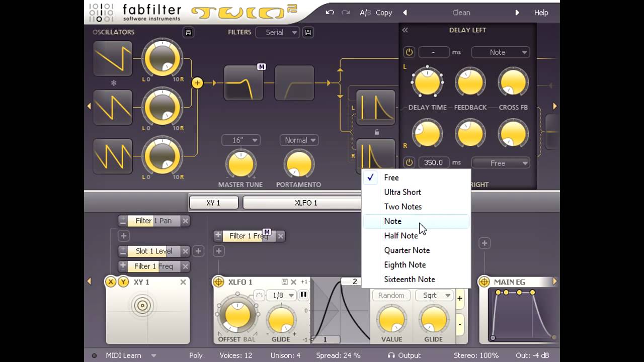Toggle the Delay Left power button
The height and width of the screenshot is (362, 644).
(409, 52)
